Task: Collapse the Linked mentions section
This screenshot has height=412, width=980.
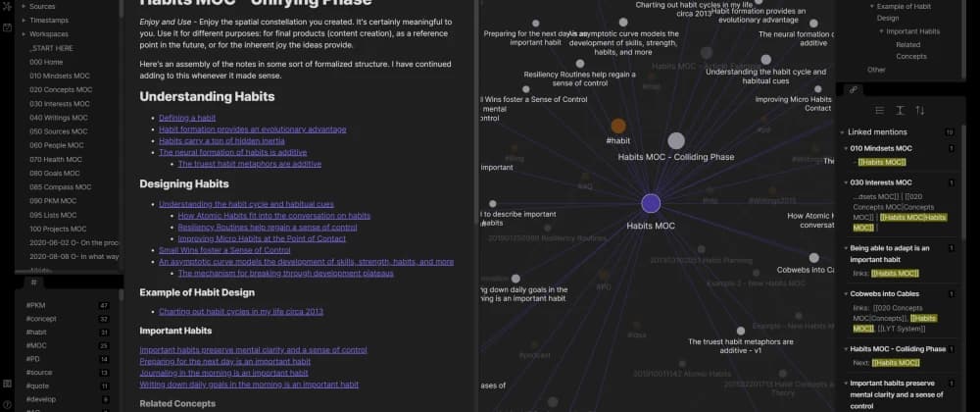Action: click(x=846, y=131)
